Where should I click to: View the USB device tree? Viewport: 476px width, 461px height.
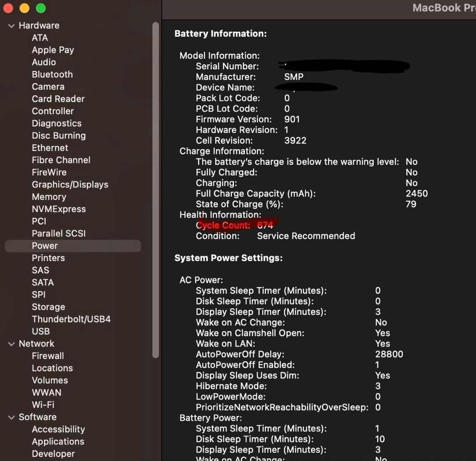pos(41,331)
